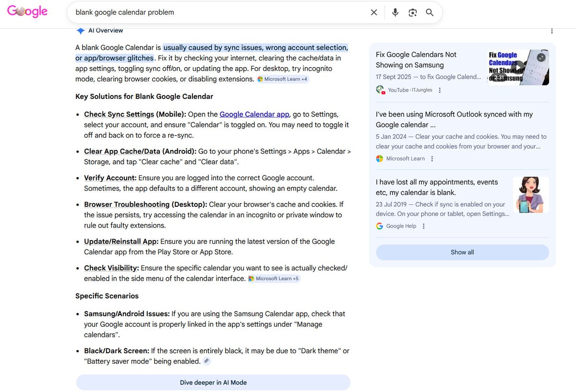Open Fix Google Calendars Not Showing result
576x392 pixels.
coord(416,60)
